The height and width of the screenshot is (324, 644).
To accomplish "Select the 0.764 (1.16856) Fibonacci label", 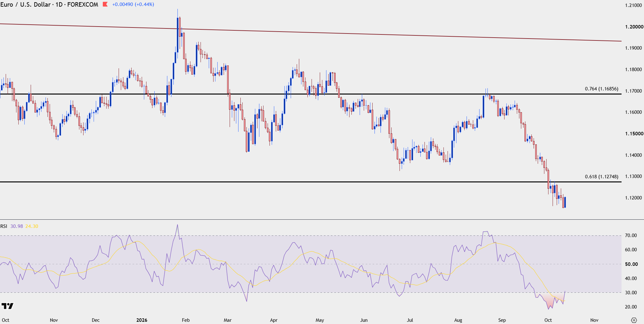I will coord(602,89).
